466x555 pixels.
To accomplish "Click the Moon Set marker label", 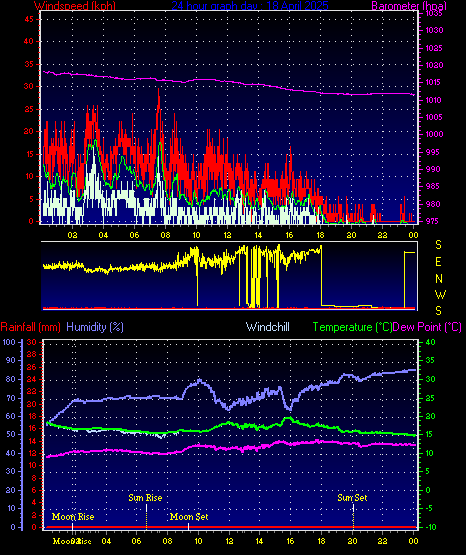I will click(189, 517).
